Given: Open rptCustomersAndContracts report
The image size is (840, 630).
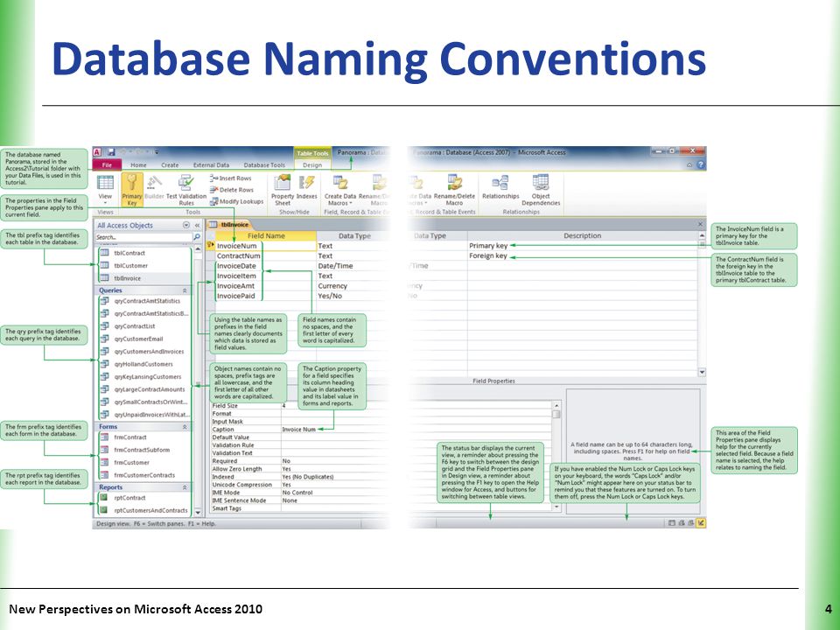Looking at the screenshot, I should click(150, 510).
